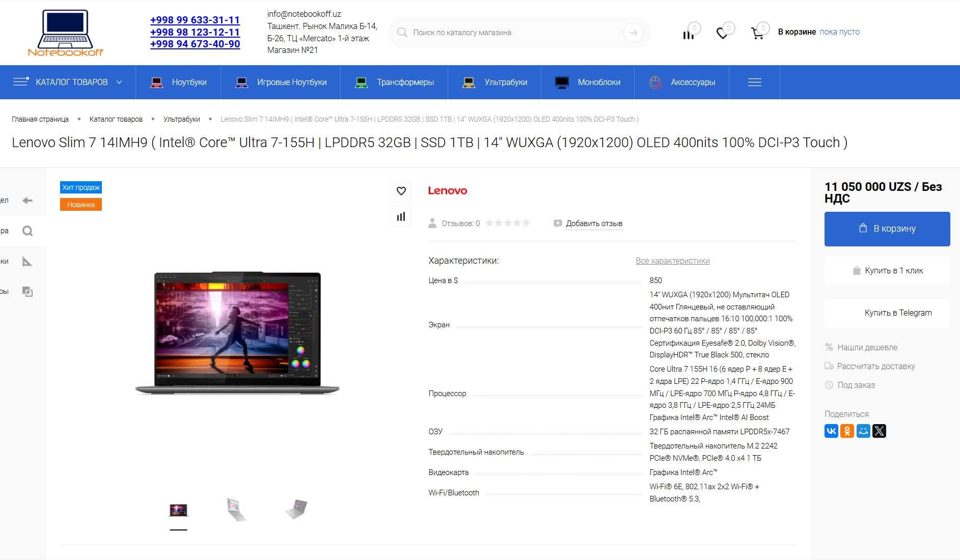Click the Отзывов: 0 text
960x560 pixels.
click(460, 223)
